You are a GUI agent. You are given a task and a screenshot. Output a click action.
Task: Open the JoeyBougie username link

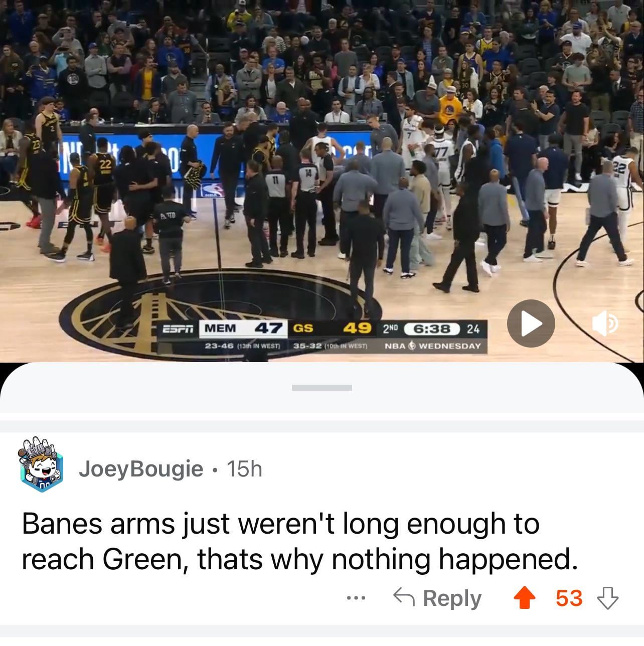[x=141, y=469]
